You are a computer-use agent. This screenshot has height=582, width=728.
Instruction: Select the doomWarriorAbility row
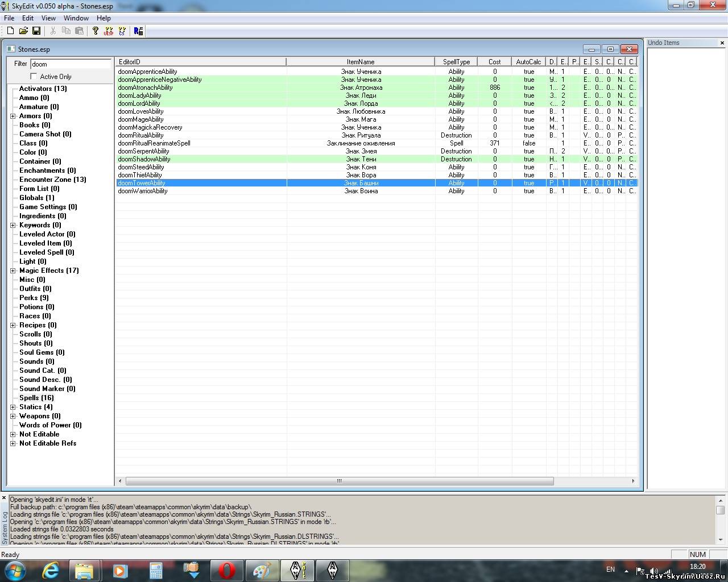coord(377,191)
